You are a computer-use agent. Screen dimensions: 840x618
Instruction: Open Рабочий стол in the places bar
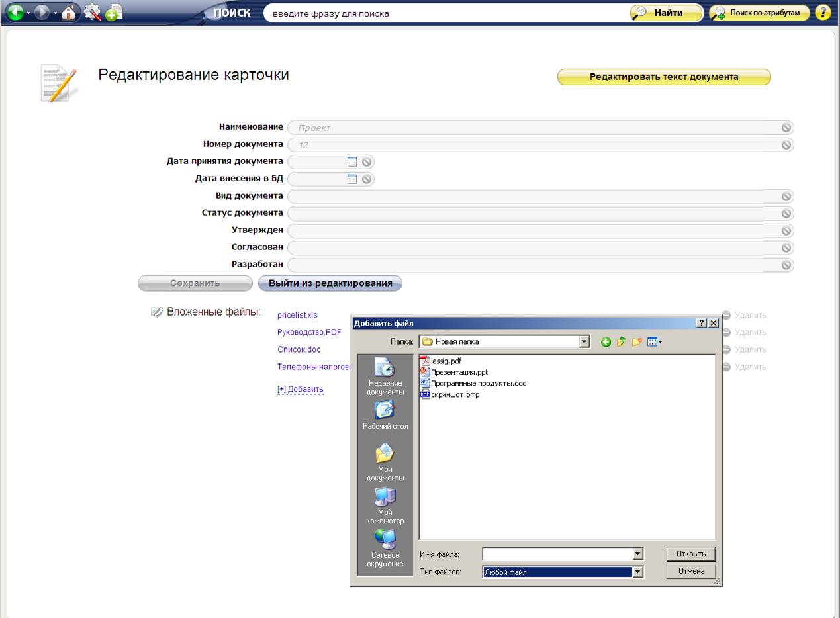click(385, 416)
